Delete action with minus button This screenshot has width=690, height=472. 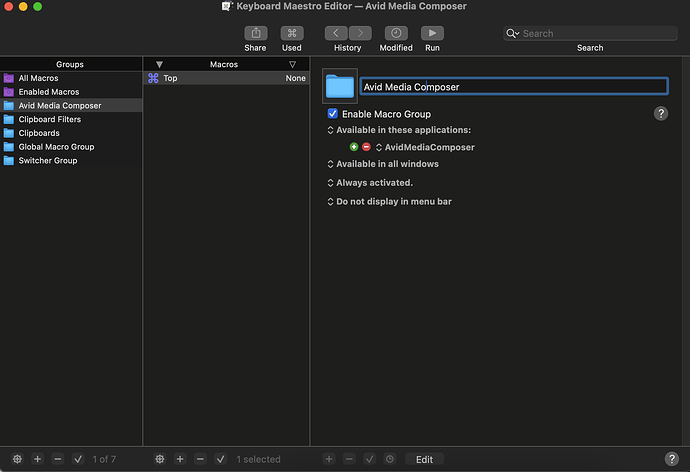(x=349, y=459)
